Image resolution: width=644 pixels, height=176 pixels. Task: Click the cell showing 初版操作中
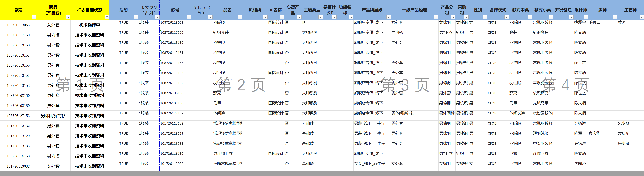point(90,25)
